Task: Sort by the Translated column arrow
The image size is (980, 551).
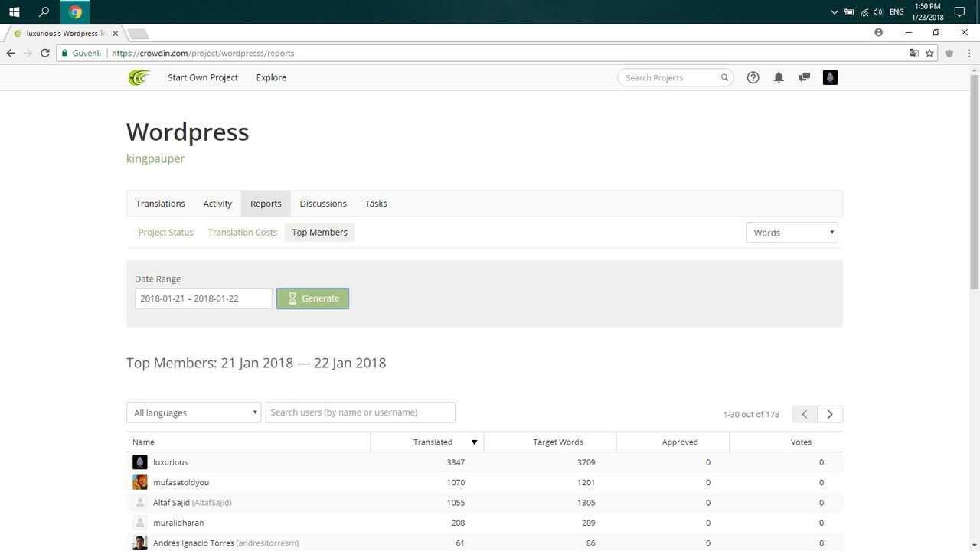Action: pyautogui.click(x=475, y=442)
